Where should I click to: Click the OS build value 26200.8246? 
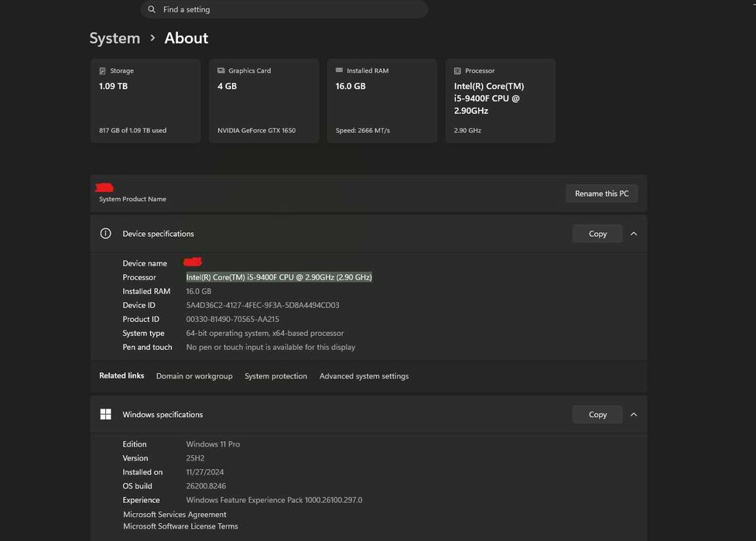[x=206, y=486]
